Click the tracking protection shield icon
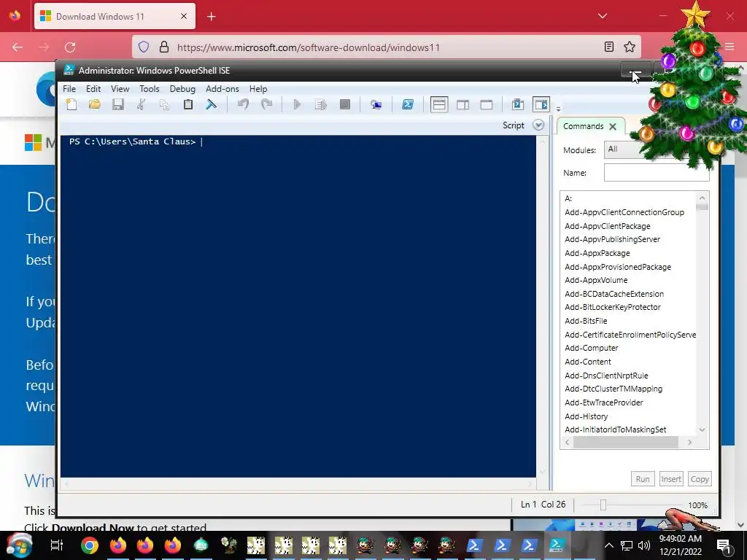This screenshot has height=560, width=747. pos(144,47)
